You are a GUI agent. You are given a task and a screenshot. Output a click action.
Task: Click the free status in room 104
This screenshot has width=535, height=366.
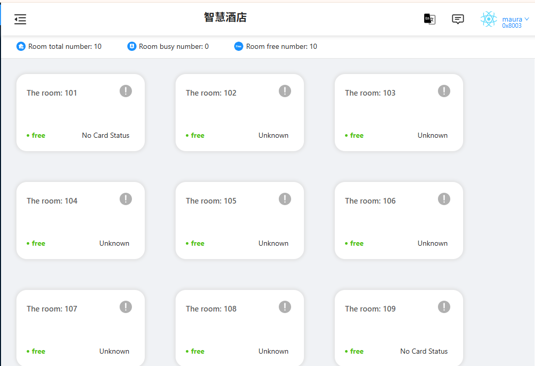click(x=36, y=243)
